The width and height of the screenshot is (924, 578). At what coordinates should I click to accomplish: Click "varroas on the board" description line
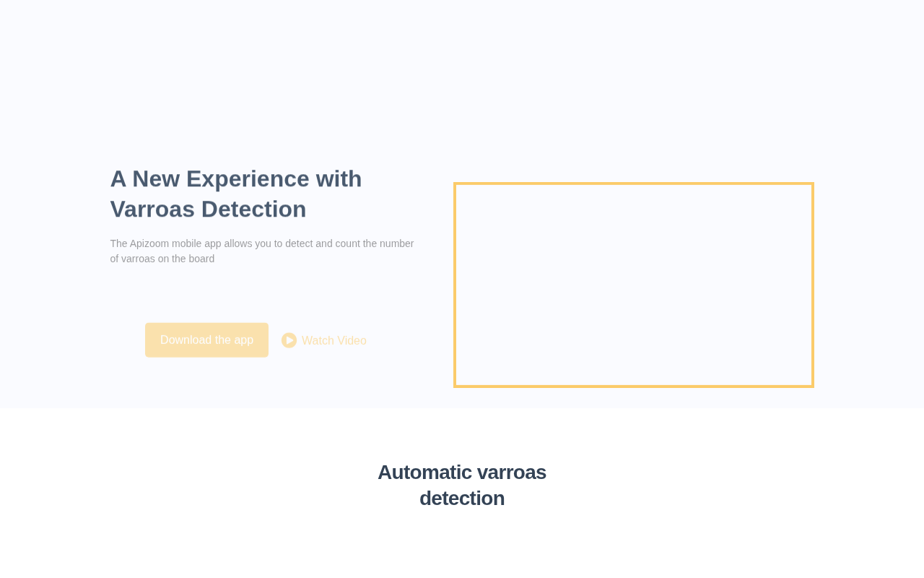(x=167, y=259)
